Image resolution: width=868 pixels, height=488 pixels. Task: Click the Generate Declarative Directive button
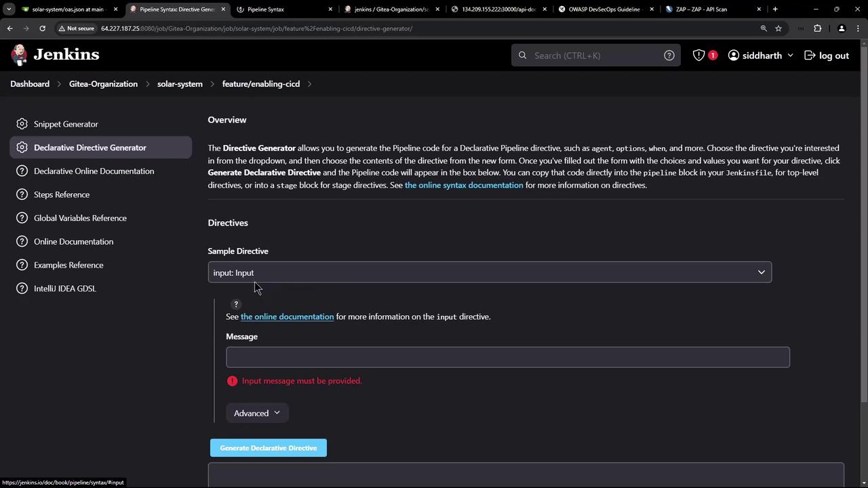point(268,448)
